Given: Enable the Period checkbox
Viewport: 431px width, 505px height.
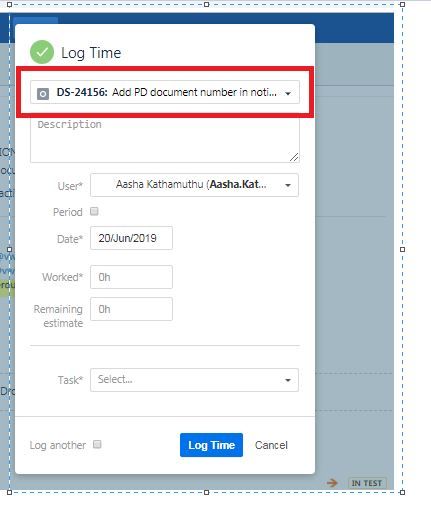Looking at the screenshot, I should point(94,211).
